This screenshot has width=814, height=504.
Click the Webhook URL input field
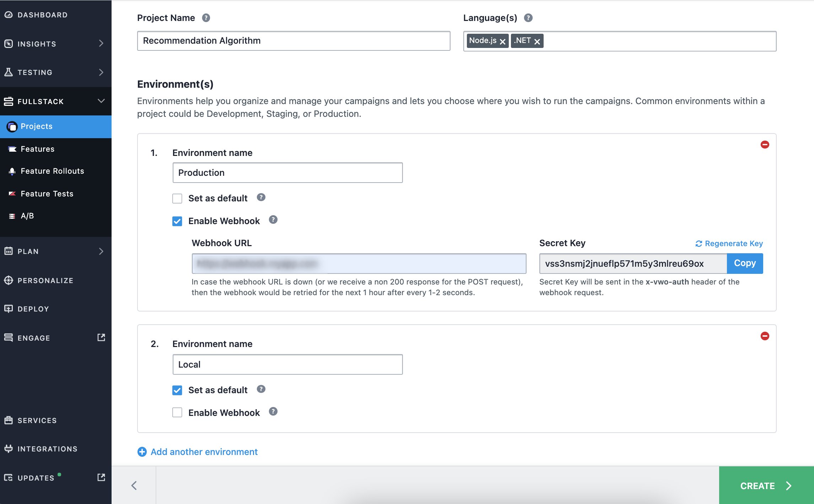[x=359, y=263]
